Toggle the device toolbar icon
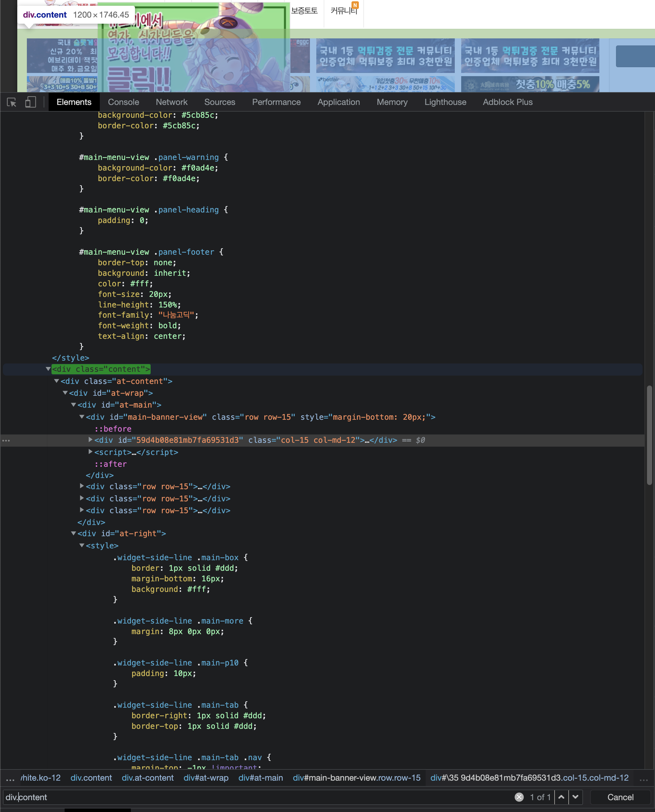This screenshot has height=812, width=655. (30, 102)
